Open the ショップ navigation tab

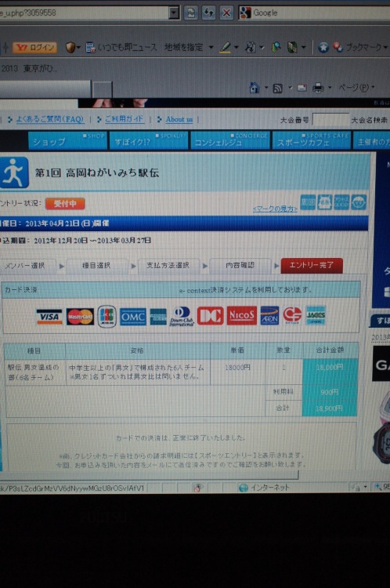coord(67,140)
